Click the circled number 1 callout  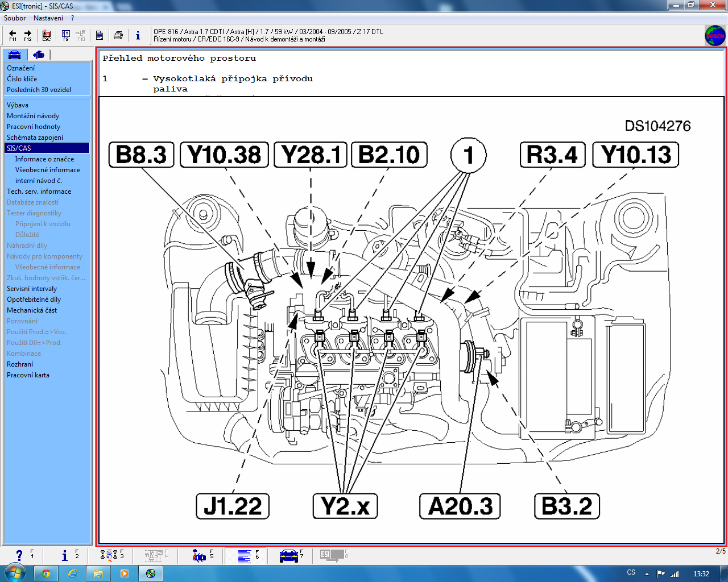click(x=469, y=155)
